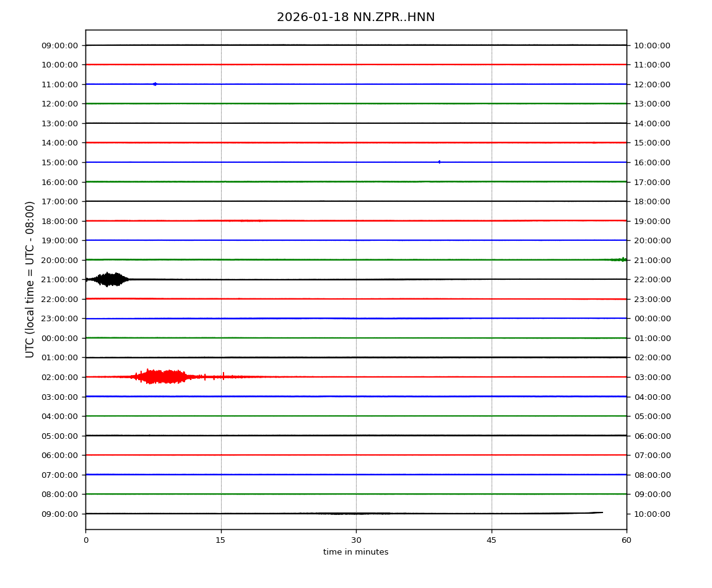
Task: Click the '21:00:00' label on the left UTC axis
Action: [61, 279]
